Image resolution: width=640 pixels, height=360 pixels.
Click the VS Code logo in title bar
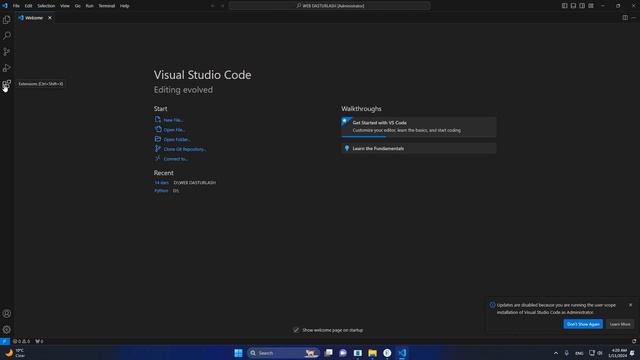(x=5, y=6)
